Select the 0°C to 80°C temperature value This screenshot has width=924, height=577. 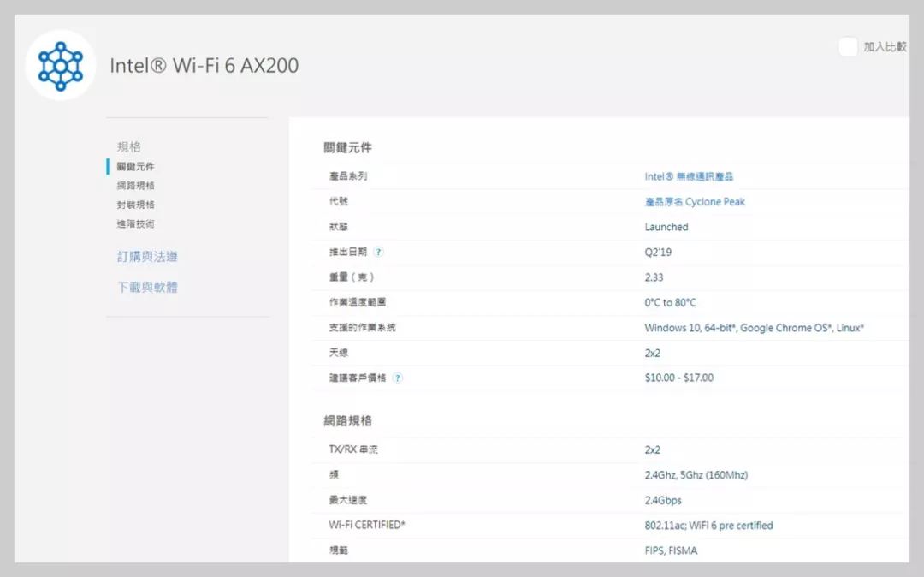tap(670, 302)
